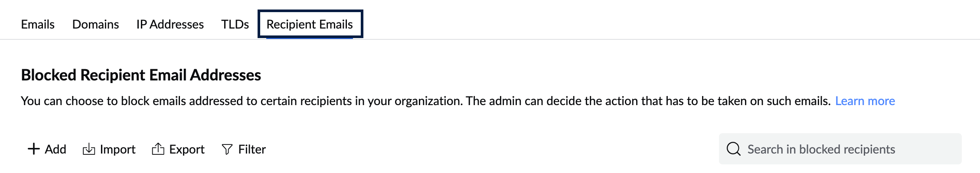This screenshot has height=173, width=980.
Task: Select the Recipient Emails tab
Action: 310,24
